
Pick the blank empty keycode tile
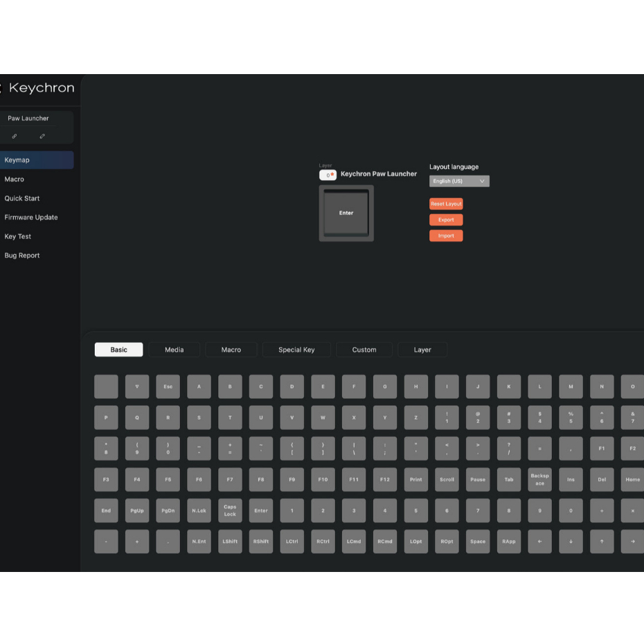pos(106,386)
